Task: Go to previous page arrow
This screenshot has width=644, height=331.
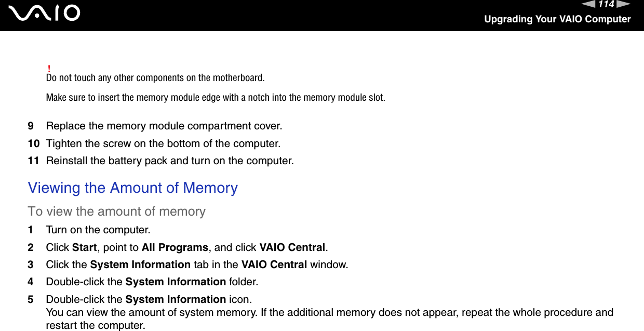Action: [x=589, y=5]
